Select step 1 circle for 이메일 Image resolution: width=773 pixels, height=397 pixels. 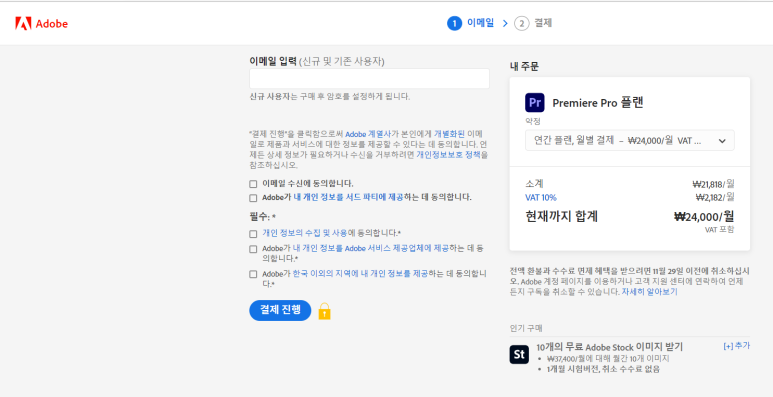454,23
